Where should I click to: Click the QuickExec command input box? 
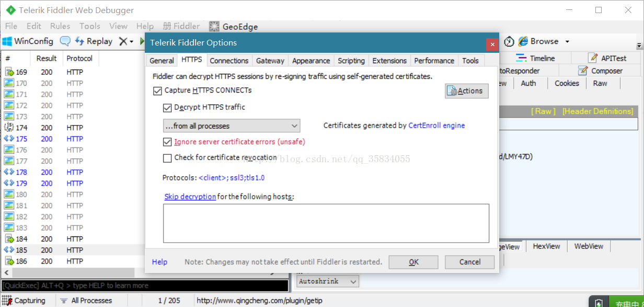click(x=144, y=286)
